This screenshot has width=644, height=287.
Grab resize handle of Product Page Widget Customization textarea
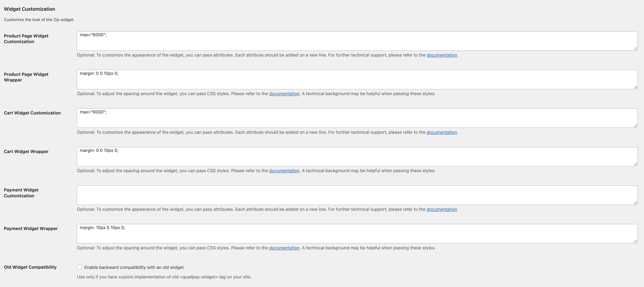(x=635, y=49)
